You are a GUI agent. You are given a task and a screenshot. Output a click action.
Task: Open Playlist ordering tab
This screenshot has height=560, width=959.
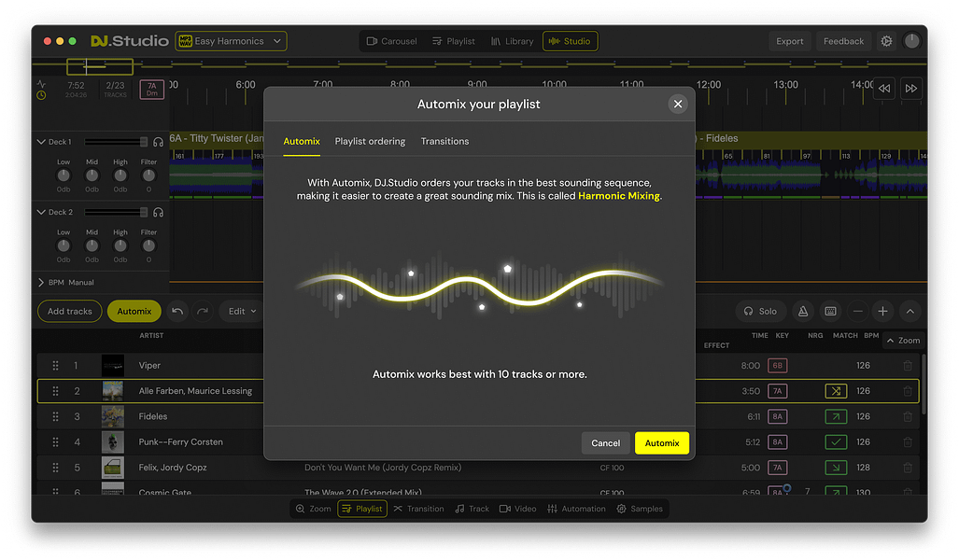tap(370, 141)
